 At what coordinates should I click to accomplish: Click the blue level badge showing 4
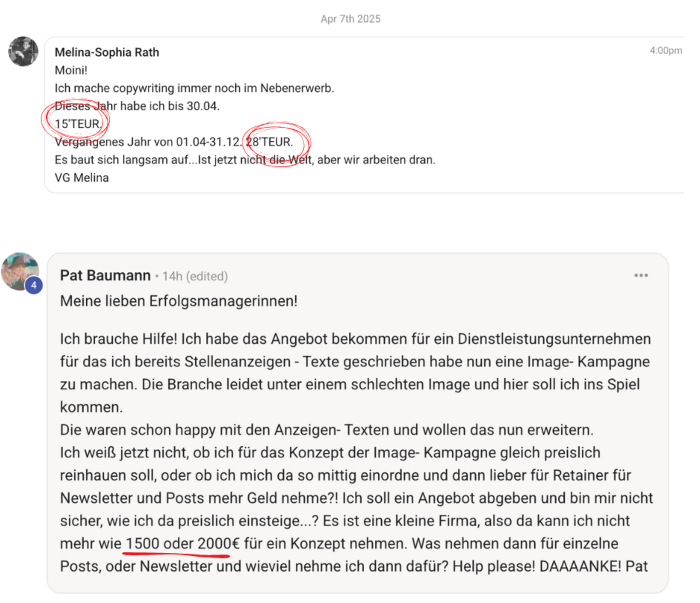click(34, 285)
